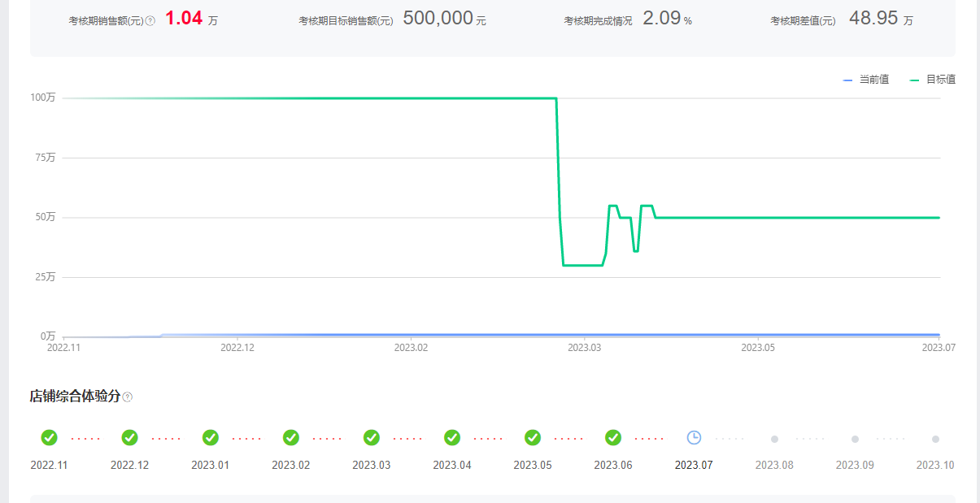980x503 pixels.
Task: Toggle the 目标值 series in chart legend
Action: tap(933, 80)
